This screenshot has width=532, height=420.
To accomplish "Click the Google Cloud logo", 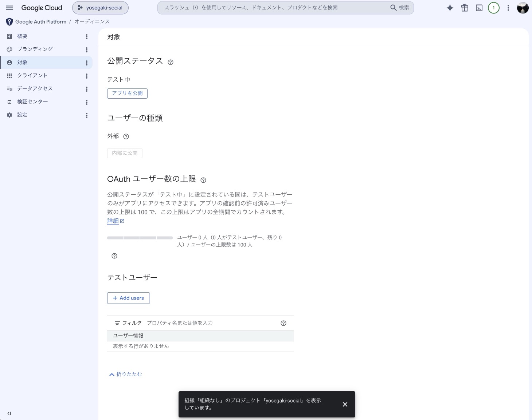I will point(42,8).
